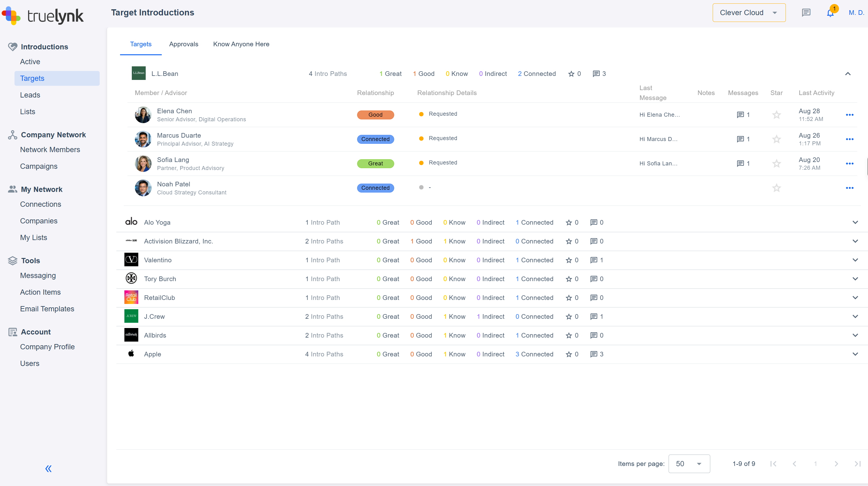Viewport: 868px width, 486px height.
Task: Expand the Valentino row
Action: pos(855,260)
